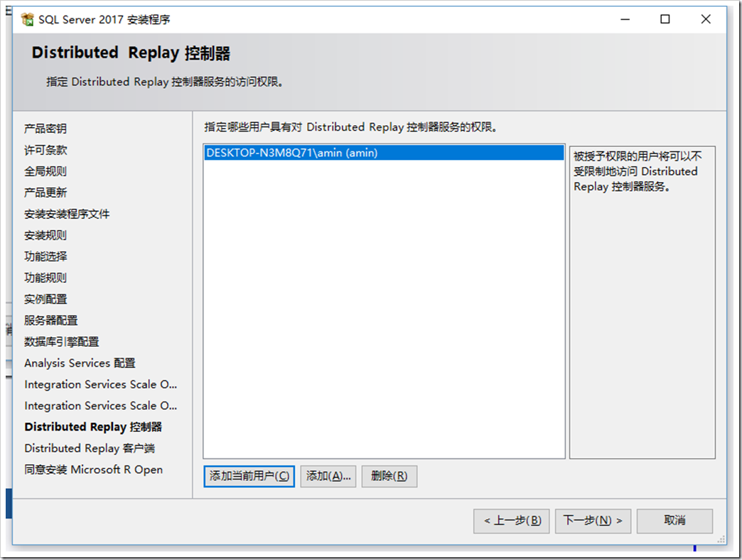The image size is (742, 560).
Task: Cancel setup with 取消 button
Action: 674,521
